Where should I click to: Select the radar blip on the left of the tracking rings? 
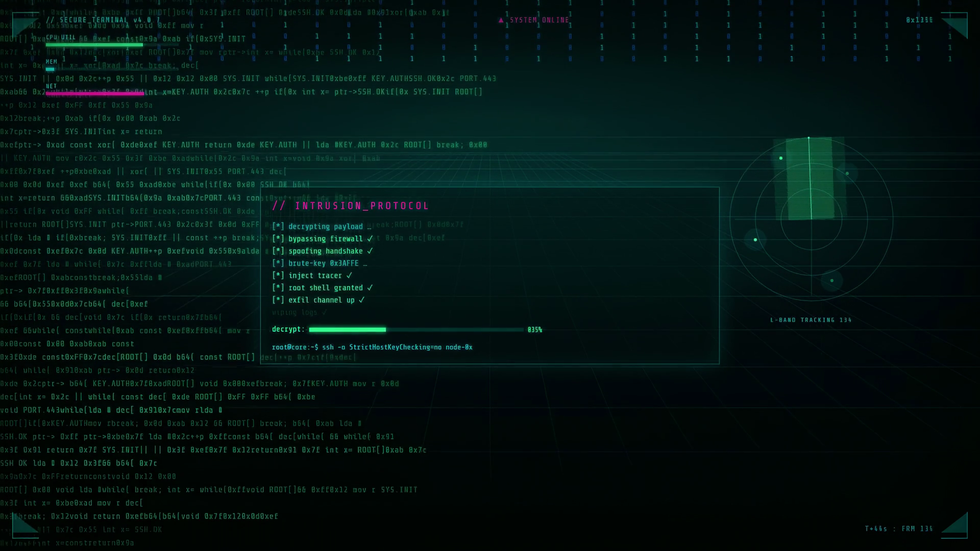pos(755,240)
